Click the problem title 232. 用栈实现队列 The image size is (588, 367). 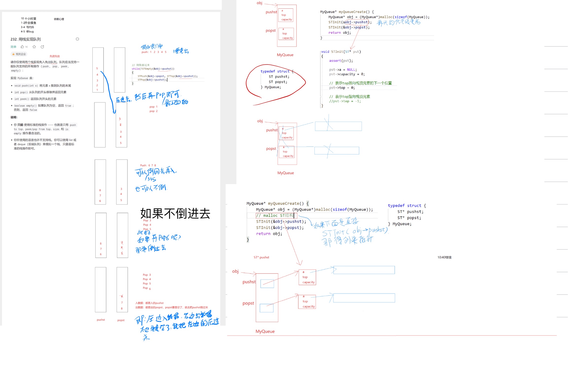point(26,39)
